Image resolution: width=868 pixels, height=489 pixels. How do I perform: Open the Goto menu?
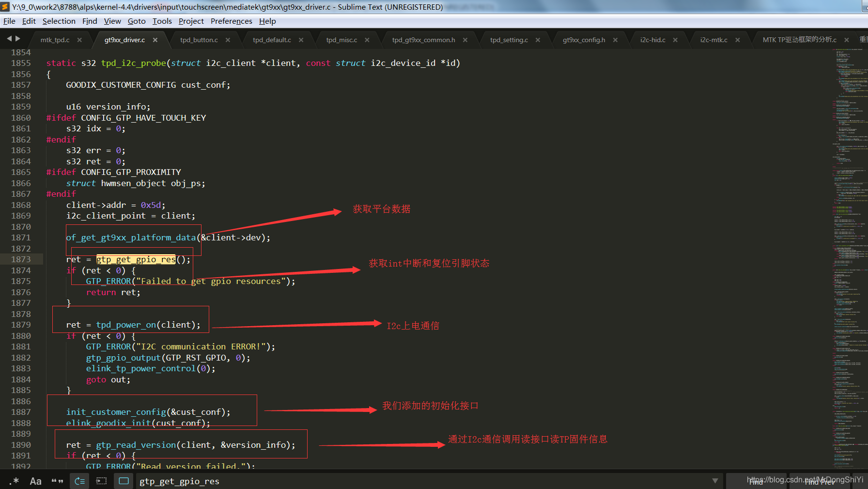point(137,21)
